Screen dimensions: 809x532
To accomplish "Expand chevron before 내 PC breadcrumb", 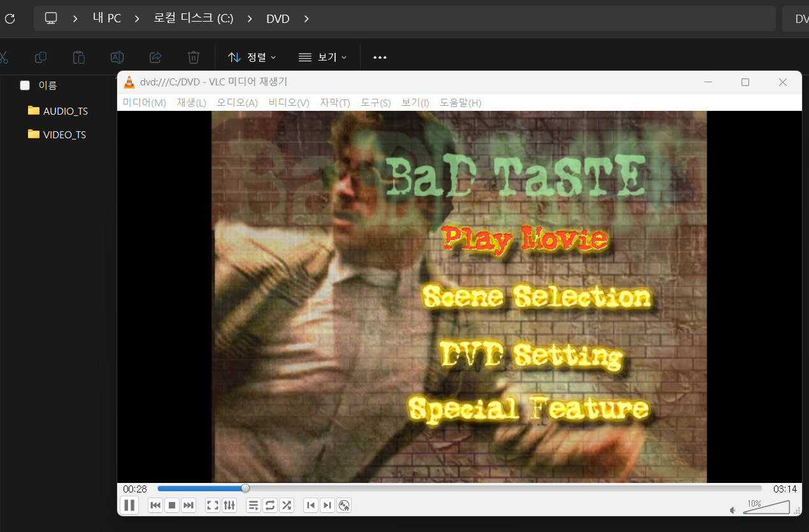I will (x=75, y=18).
